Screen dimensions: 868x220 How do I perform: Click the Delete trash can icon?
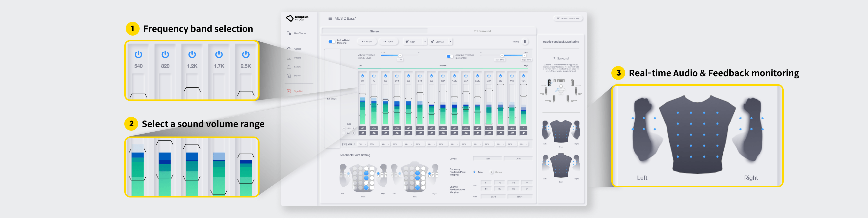click(x=289, y=76)
